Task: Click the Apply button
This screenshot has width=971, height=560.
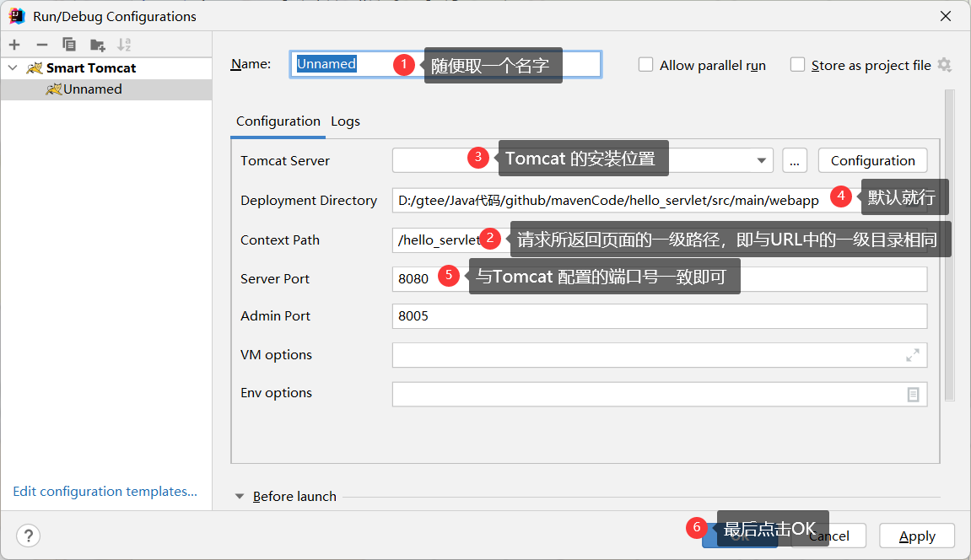Action: coord(916,536)
